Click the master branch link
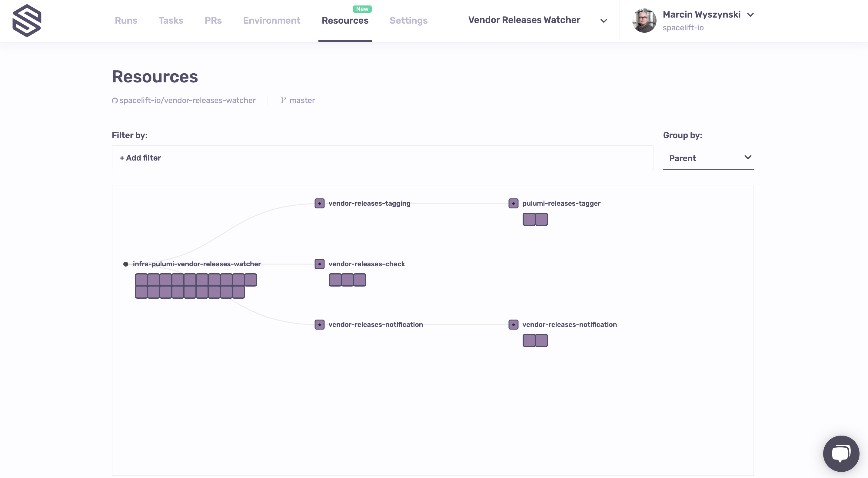 tap(302, 100)
